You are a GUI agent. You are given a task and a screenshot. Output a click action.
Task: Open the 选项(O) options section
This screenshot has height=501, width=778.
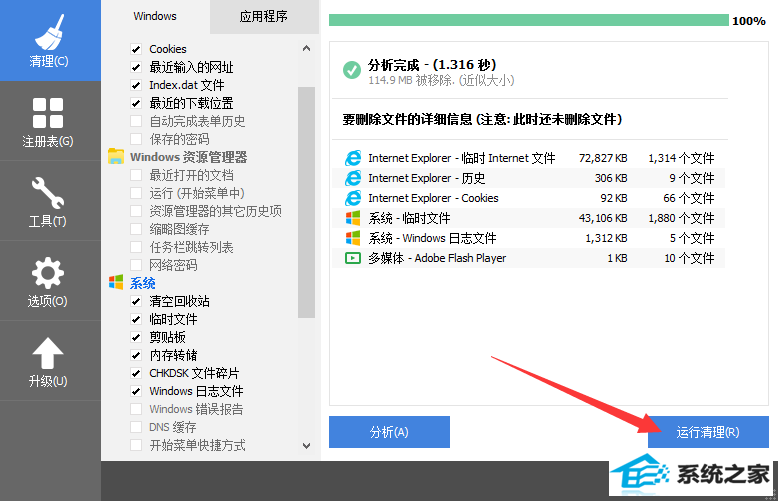[50, 281]
